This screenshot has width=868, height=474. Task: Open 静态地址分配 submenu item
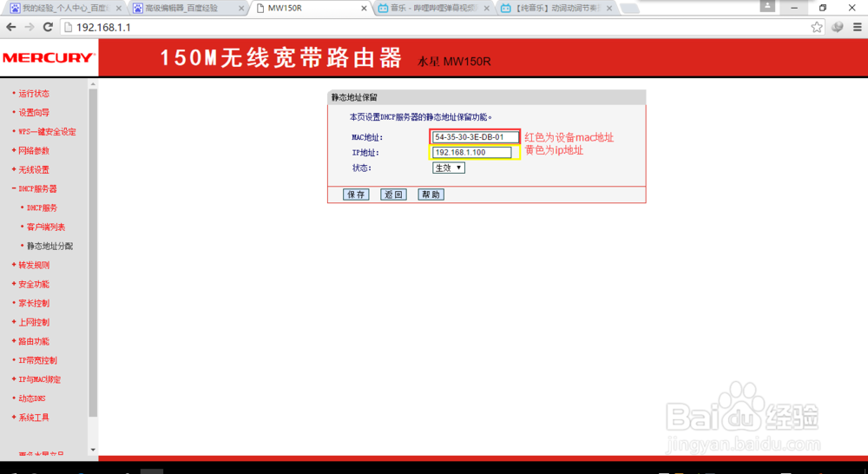[x=49, y=246]
